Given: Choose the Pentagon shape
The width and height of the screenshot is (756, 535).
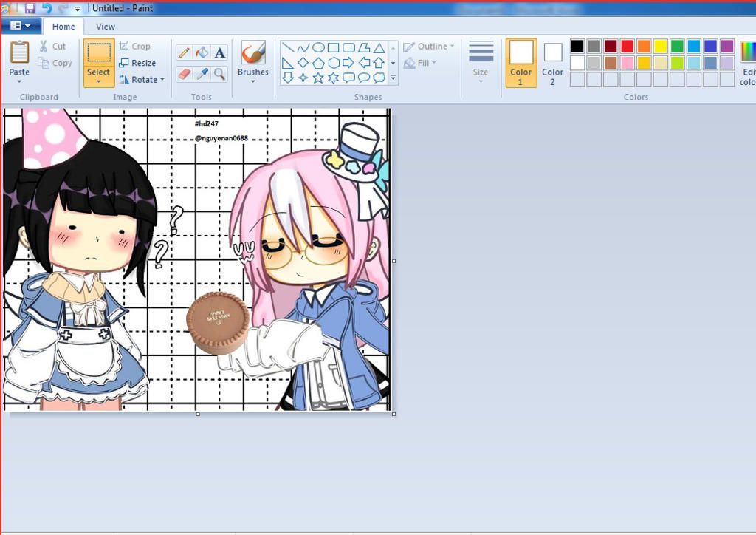Looking at the screenshot, I should (318, 63).
